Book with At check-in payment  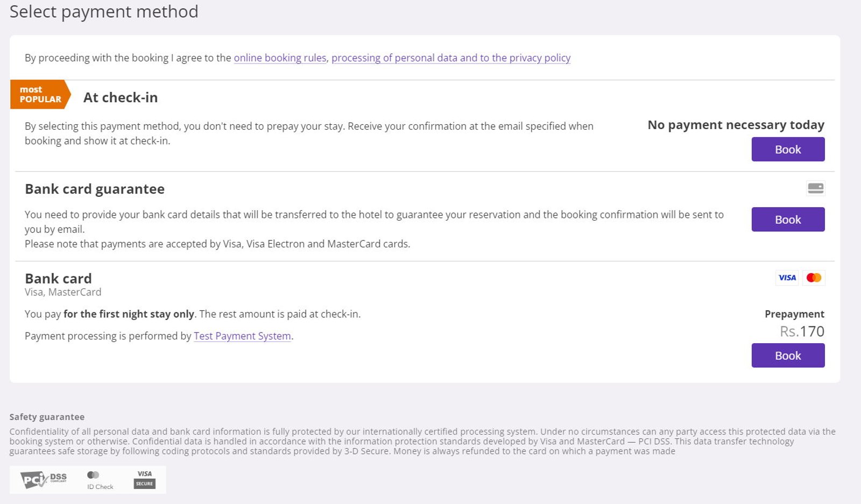pyautogui.click(x=788, y=149)
